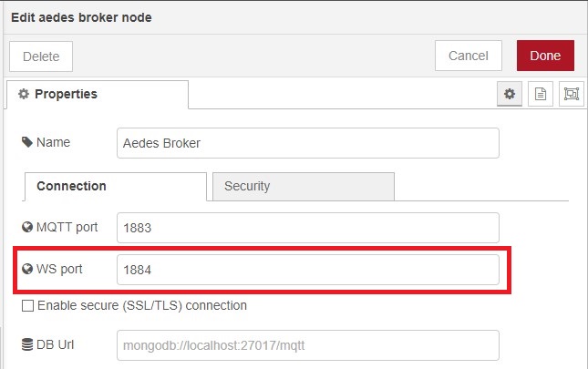Open the Properties tab
Viewport: 588px width, 369px height.
(x=98, y=95)
